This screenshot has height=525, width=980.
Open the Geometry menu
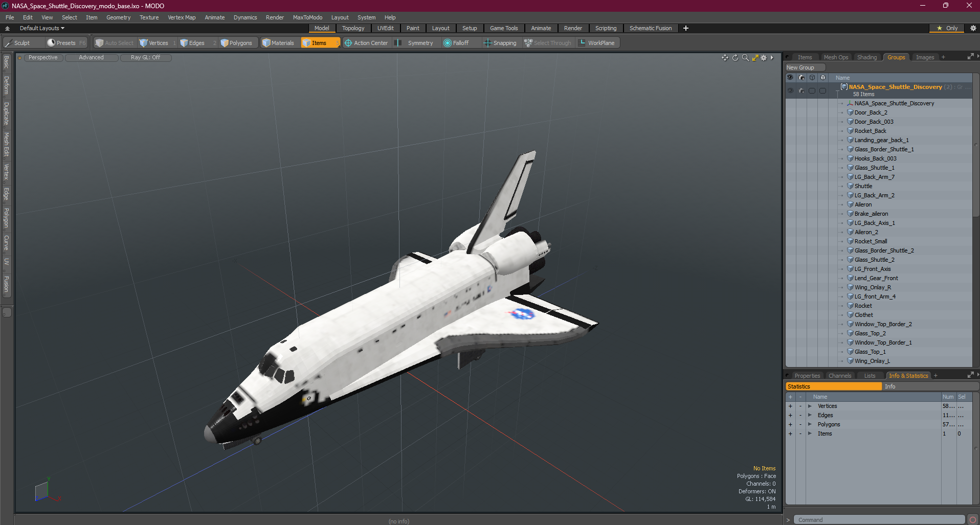(x=118, y=17)
